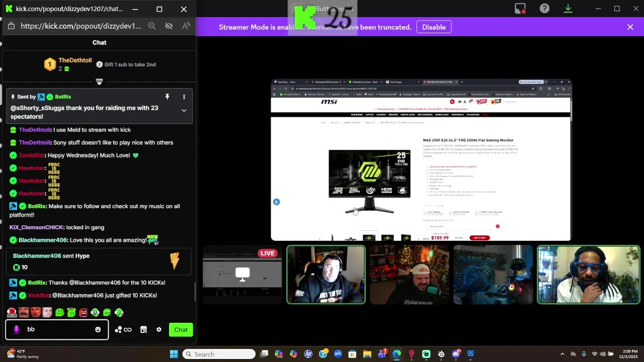Open Microsoft Store from the taskbar
The image size is (644, 362).
[x=352, y=354]
